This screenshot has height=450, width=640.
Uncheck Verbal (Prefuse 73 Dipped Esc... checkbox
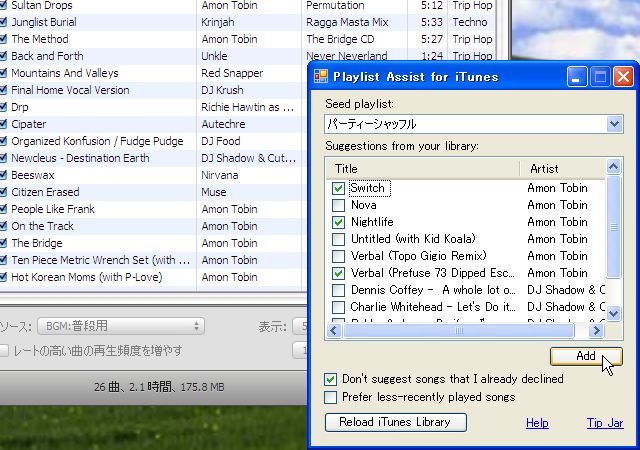338,273
